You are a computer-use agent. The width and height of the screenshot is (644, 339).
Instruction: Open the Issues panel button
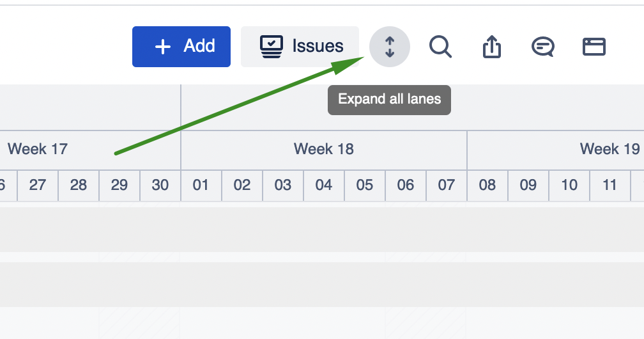300,47
